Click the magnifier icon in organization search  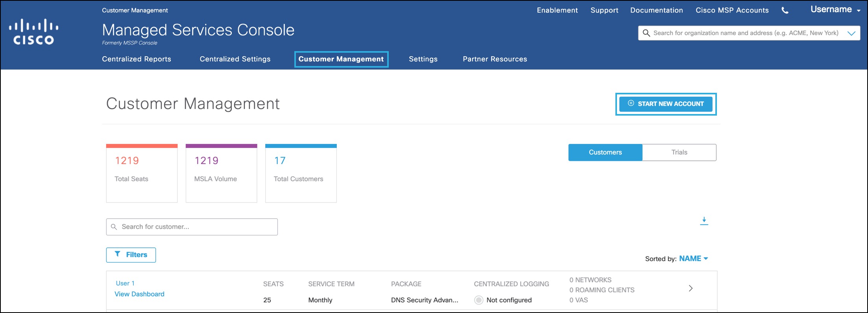(646, 33)
